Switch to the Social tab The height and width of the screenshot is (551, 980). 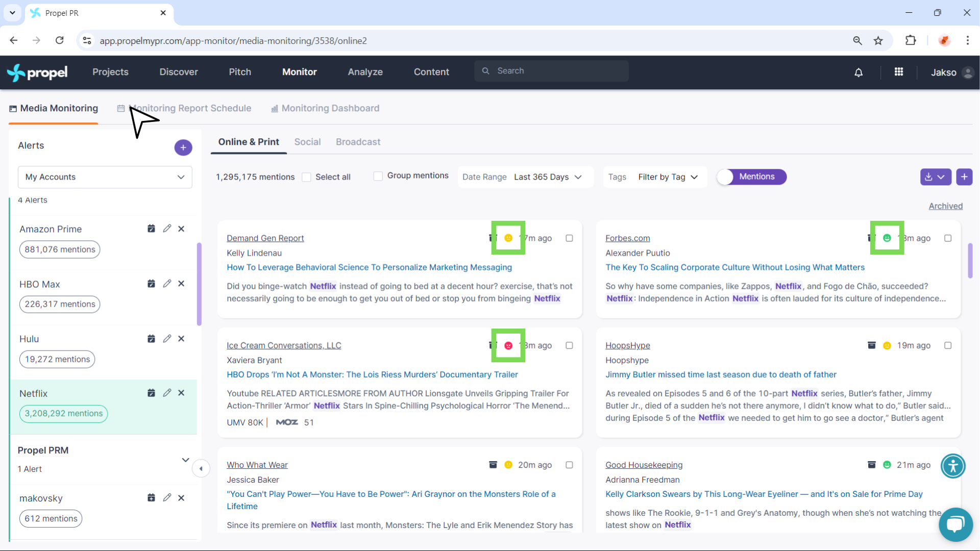pyautogui.click(x=307, y=142)
